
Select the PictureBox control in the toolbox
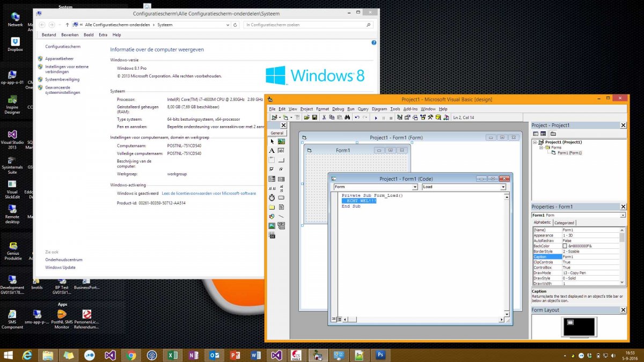(x=281, y=142)
